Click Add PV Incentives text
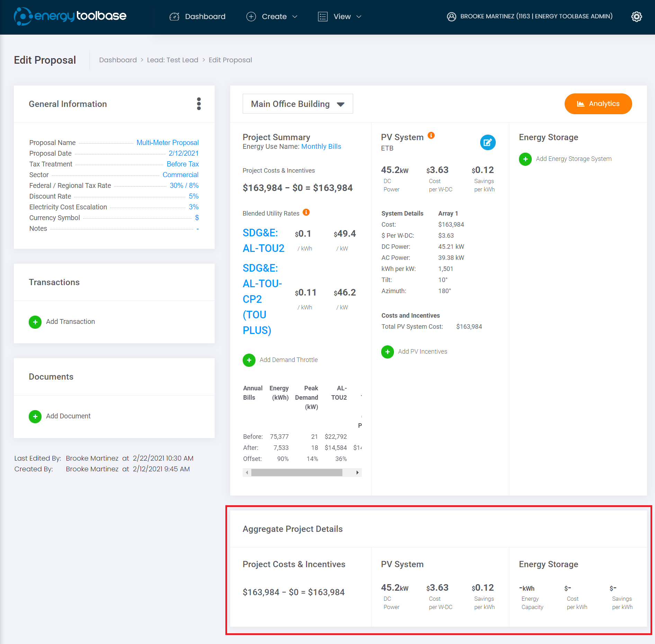Screen dimensions: 655x644 422,352
